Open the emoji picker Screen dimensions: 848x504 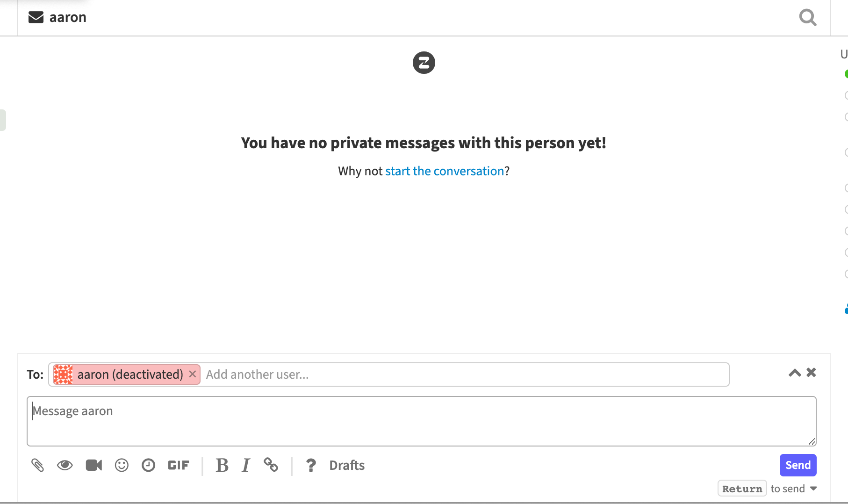[x=122, y=465]
